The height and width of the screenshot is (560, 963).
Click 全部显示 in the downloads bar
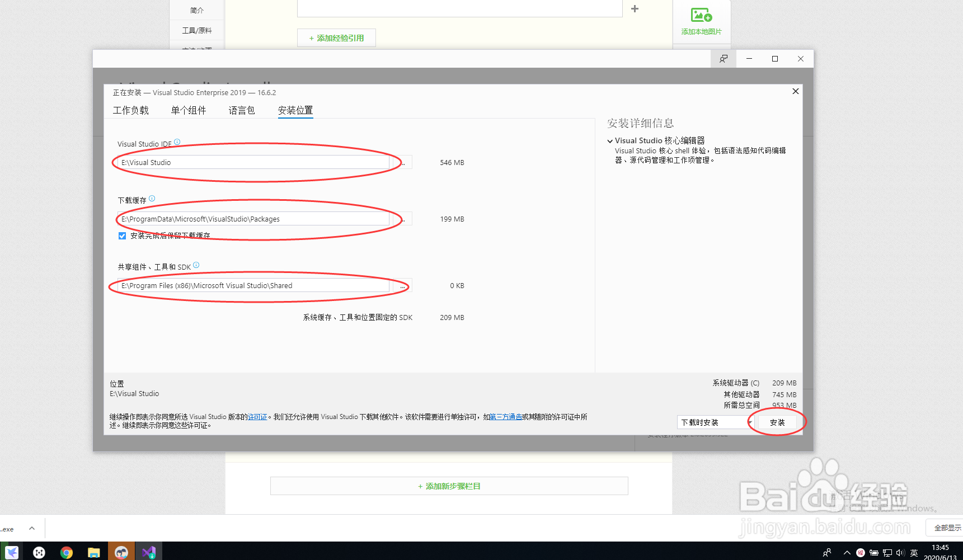947,528
